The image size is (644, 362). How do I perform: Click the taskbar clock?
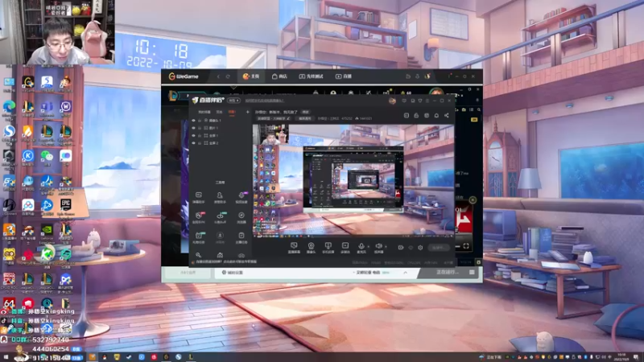coord(621,357)
